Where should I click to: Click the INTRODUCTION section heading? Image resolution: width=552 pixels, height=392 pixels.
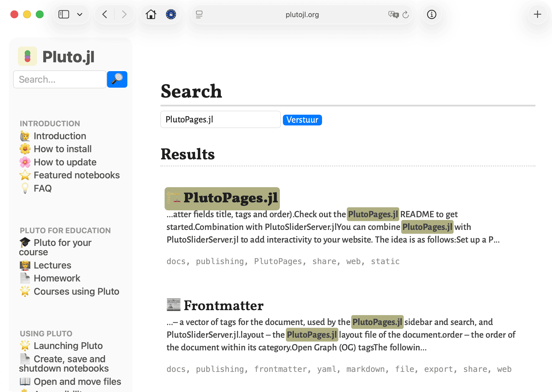[50, 123]
